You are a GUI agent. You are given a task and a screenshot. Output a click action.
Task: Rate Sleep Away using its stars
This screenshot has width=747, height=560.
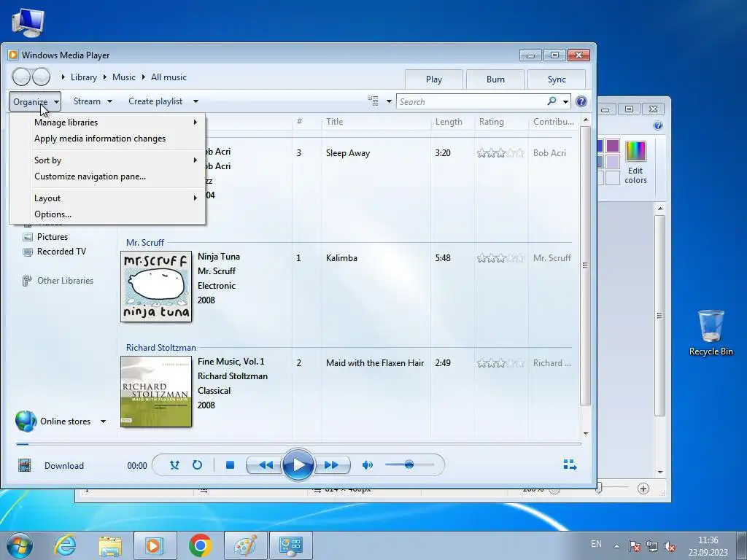500,153
